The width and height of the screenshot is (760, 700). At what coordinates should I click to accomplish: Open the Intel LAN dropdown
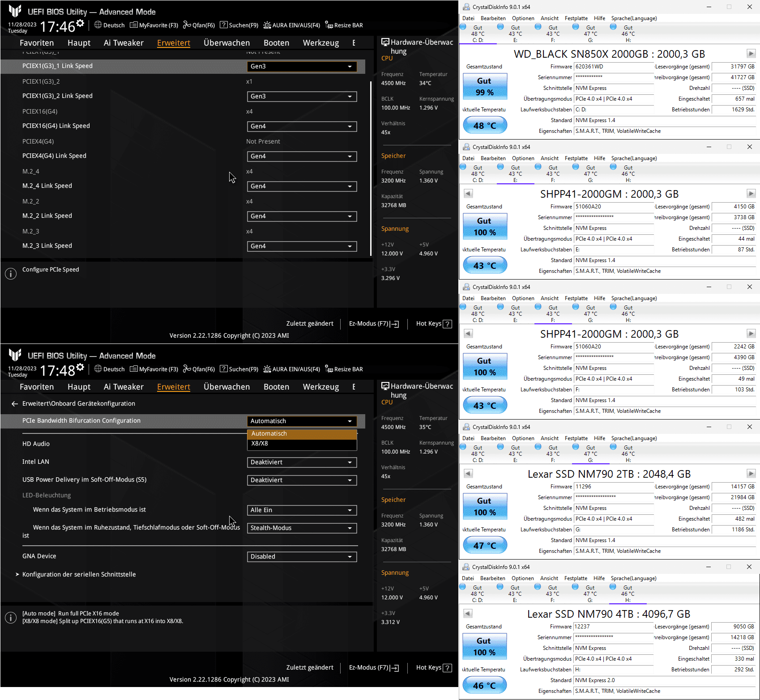[x=302, y=462]
